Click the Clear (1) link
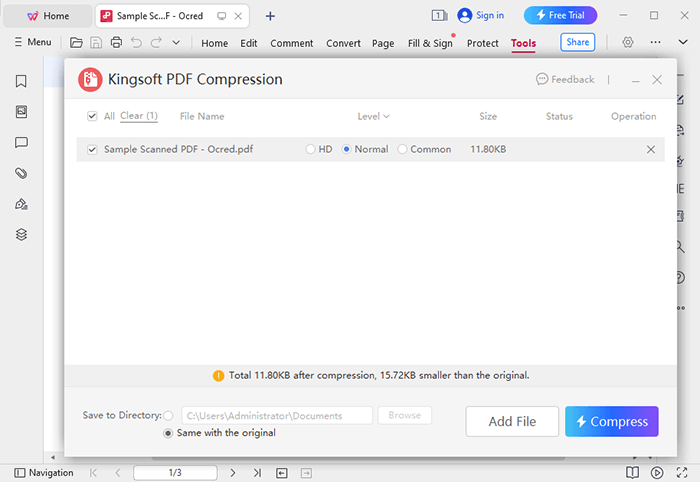 pos(139,116)
